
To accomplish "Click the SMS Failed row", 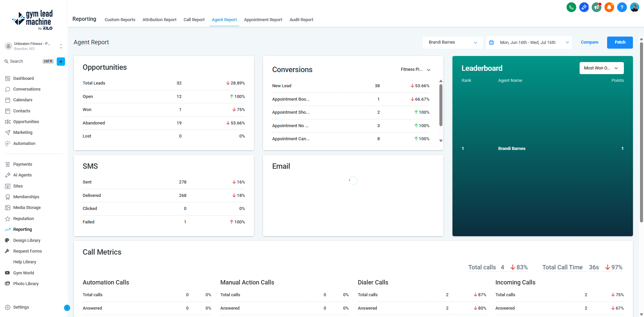I will (x=164, y=222).
